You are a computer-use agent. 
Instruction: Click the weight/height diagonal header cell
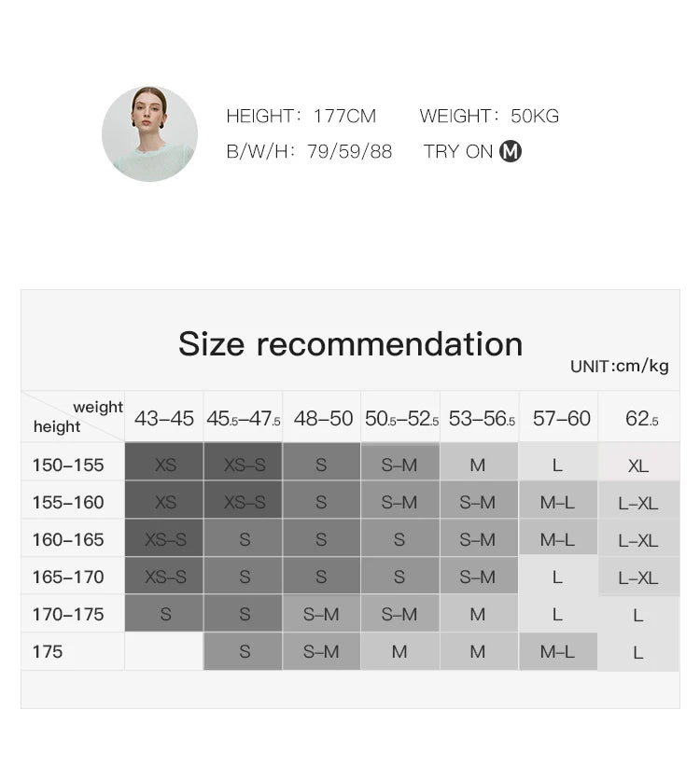(74, 417)
